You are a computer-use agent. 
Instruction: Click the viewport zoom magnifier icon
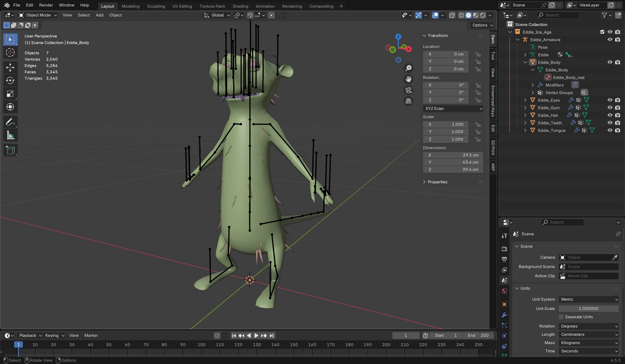tap(408, 68)
